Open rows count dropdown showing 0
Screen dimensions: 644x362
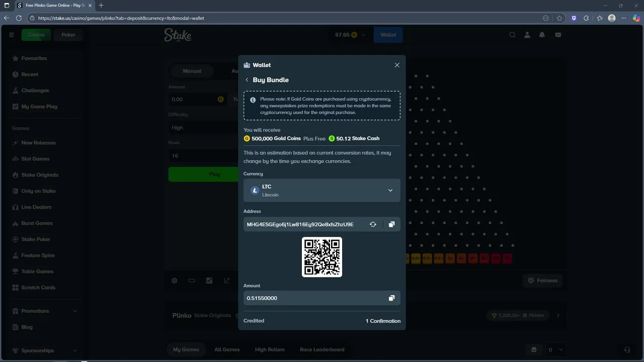(555, 349)
